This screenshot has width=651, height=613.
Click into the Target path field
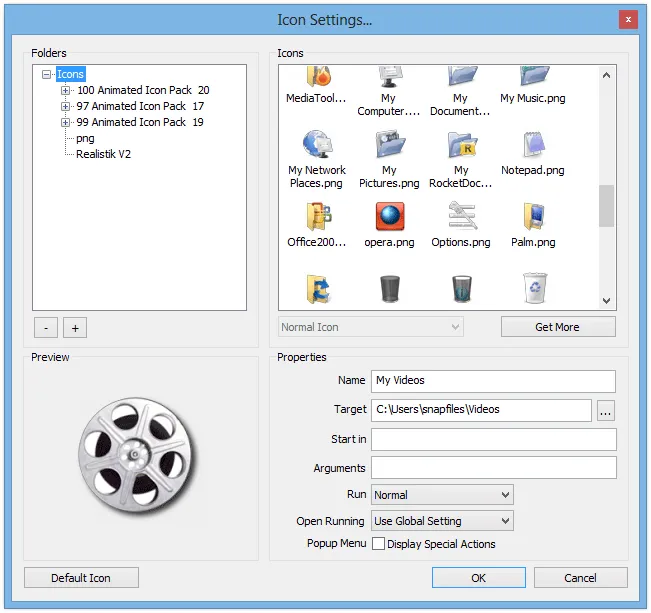click(481, 410)
